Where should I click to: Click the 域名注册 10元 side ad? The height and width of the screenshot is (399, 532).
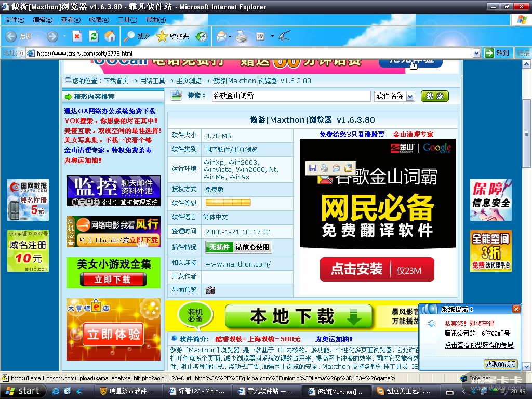[28, 251]
